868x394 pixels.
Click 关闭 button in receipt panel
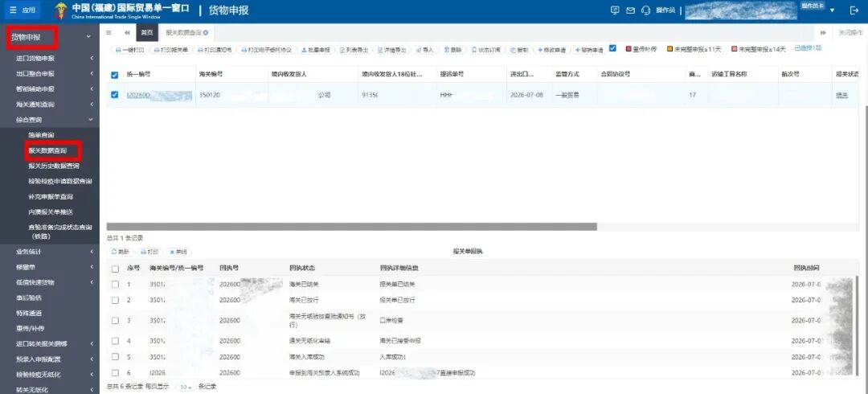point(178,252)
